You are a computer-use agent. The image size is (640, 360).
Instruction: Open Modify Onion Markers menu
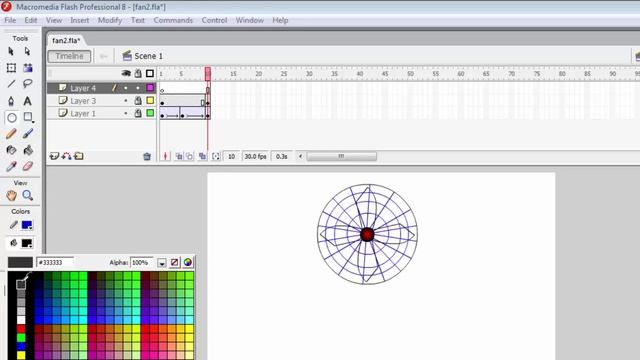216,156
